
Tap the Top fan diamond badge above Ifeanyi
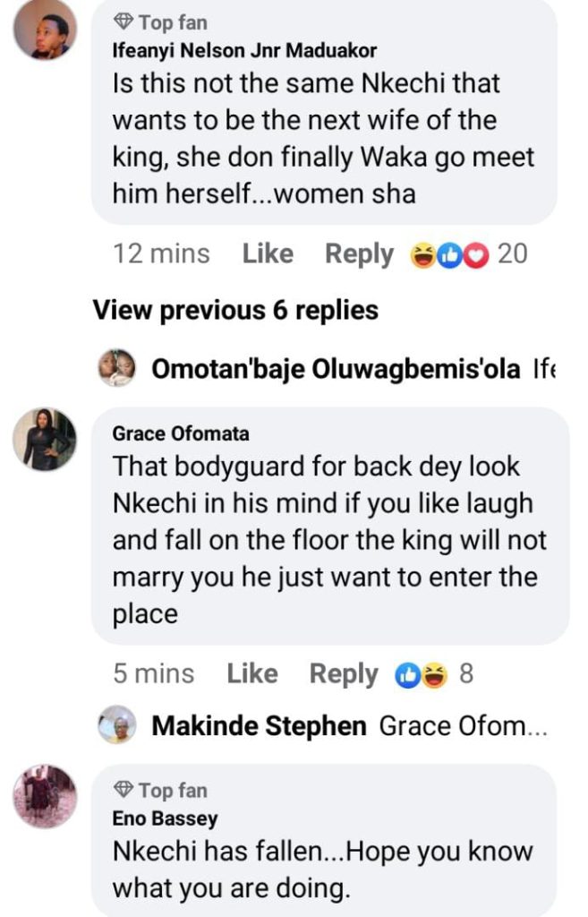pyautogui.click(x=124, y=21)
